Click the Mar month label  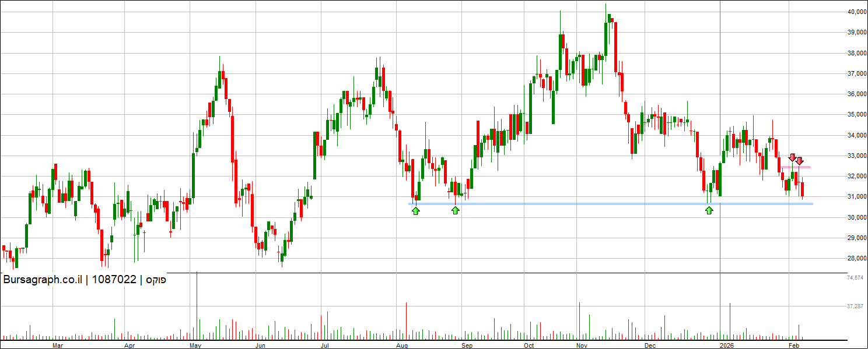click(x=57, y=346)
